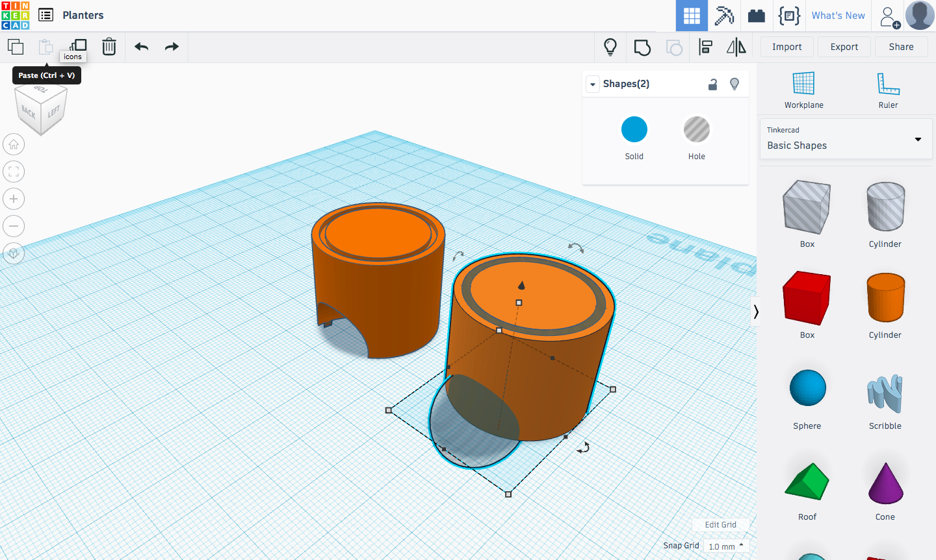Toggle the orthographic perspective view icon

14,253
